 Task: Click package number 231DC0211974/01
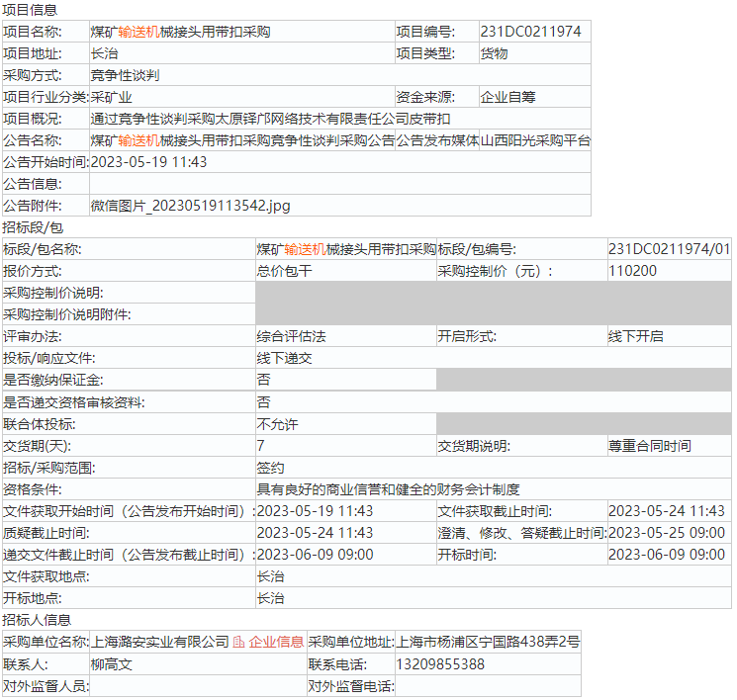click(x=670, y=249)
